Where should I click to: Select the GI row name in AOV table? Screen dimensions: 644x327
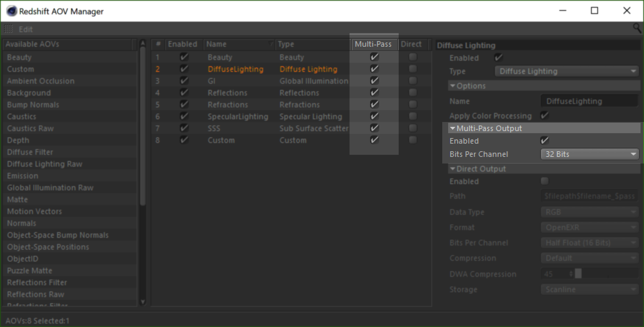212,81
